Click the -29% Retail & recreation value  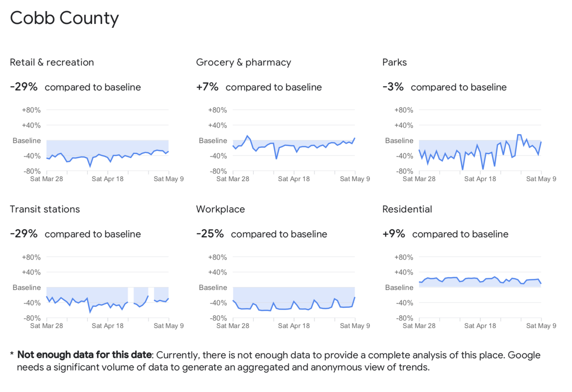click(24, 87)
